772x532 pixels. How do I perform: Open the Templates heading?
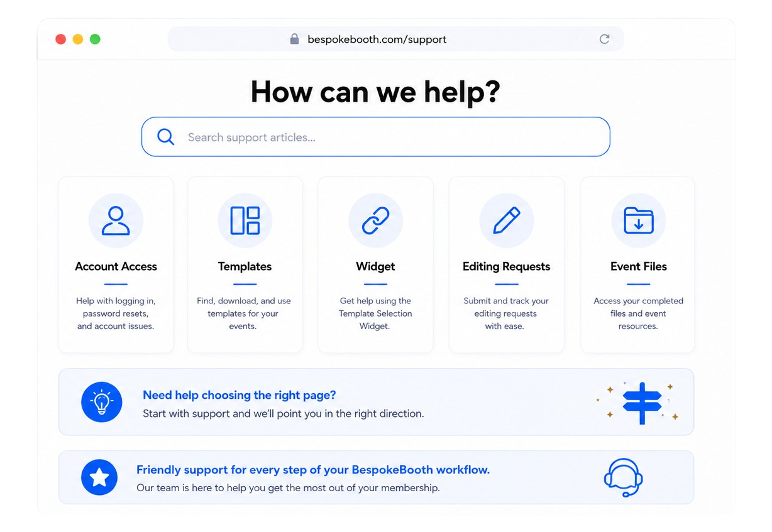[x=245, y=266]
